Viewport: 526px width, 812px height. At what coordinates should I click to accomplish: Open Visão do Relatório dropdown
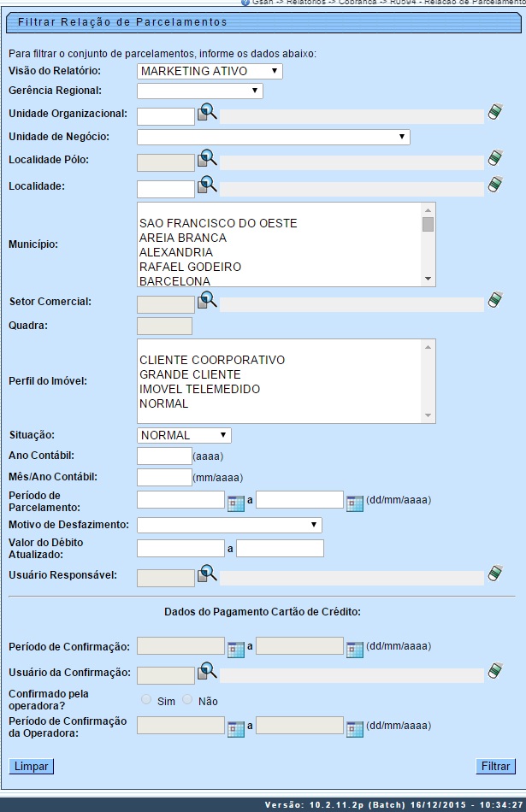210,71
